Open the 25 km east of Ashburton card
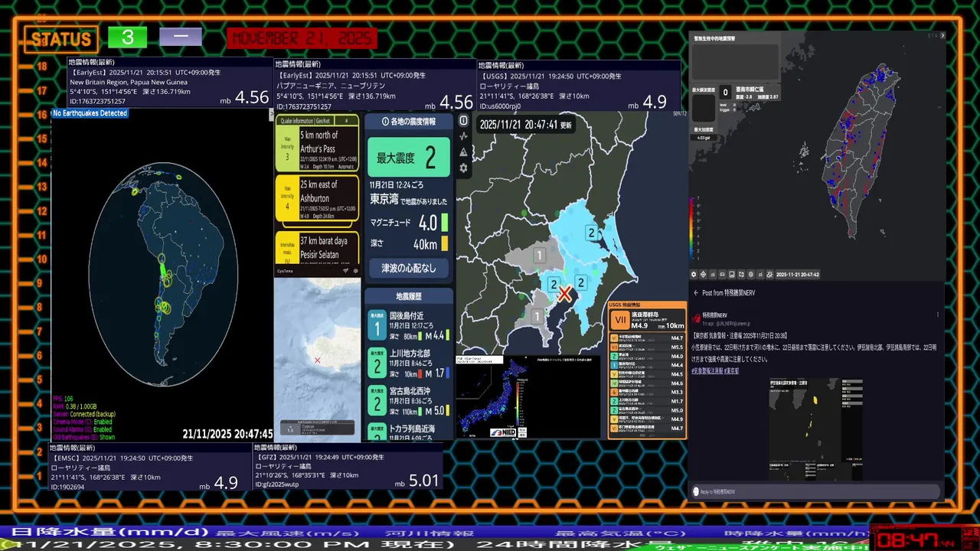980x551 pixels. tap(318, 198)
